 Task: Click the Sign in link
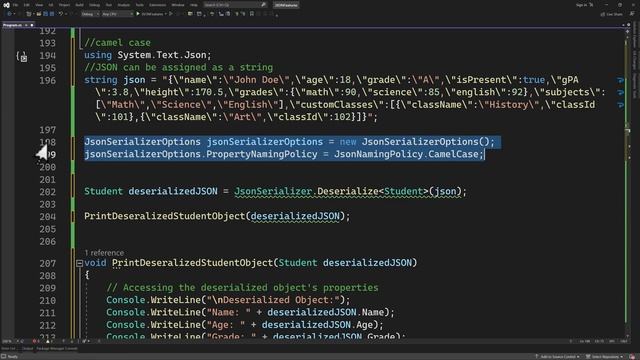[582, 5]
